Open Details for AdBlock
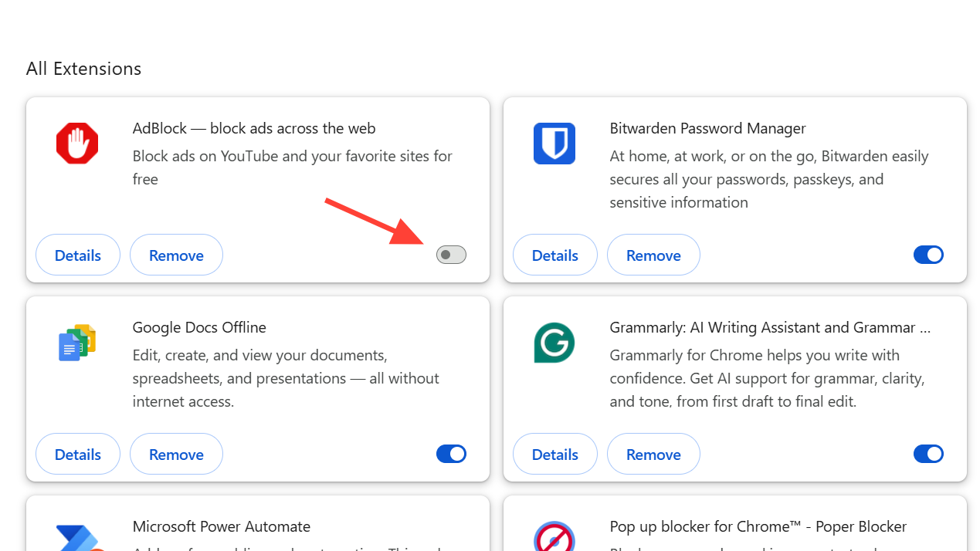 coord(78,255)
